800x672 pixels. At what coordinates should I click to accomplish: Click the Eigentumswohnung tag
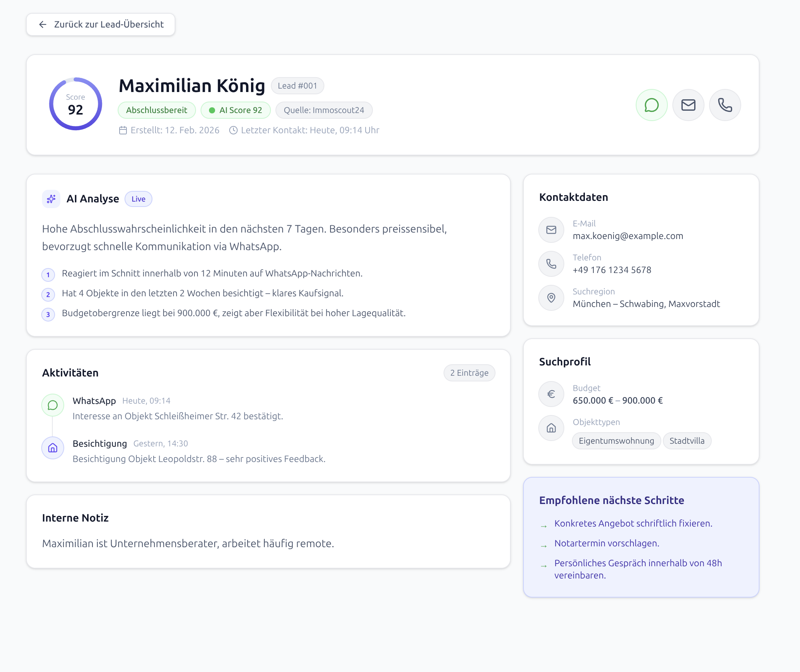616,441
